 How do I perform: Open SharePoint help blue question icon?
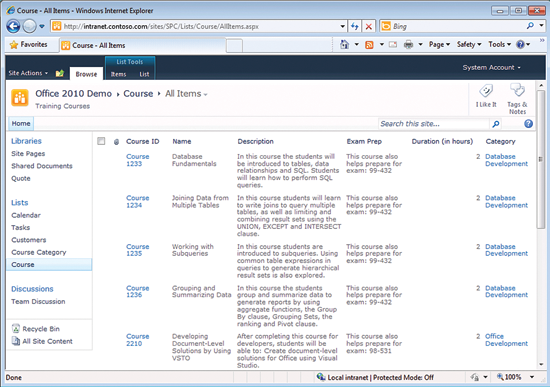pos(528,124)
